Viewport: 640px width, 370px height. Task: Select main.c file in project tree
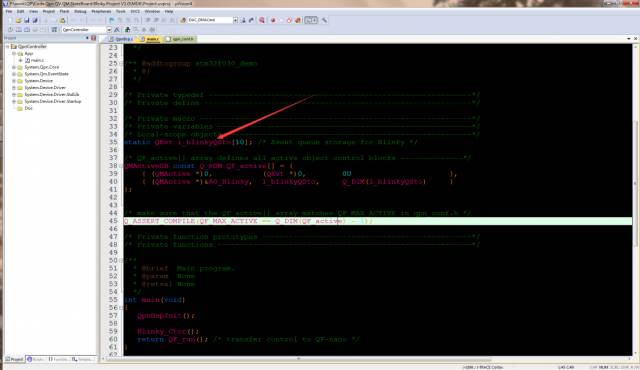pyautogui.click(x=38, y=60)
